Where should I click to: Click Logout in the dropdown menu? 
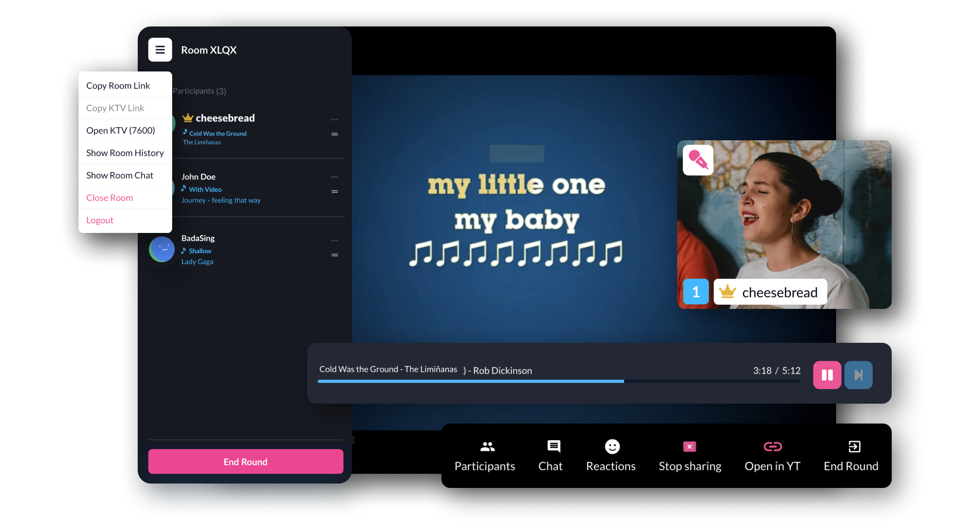click(125, 221)
